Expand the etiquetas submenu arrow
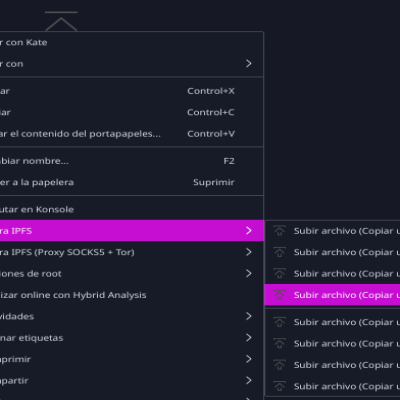This screenshot has width=400, height=400. [x=249, y=337]
